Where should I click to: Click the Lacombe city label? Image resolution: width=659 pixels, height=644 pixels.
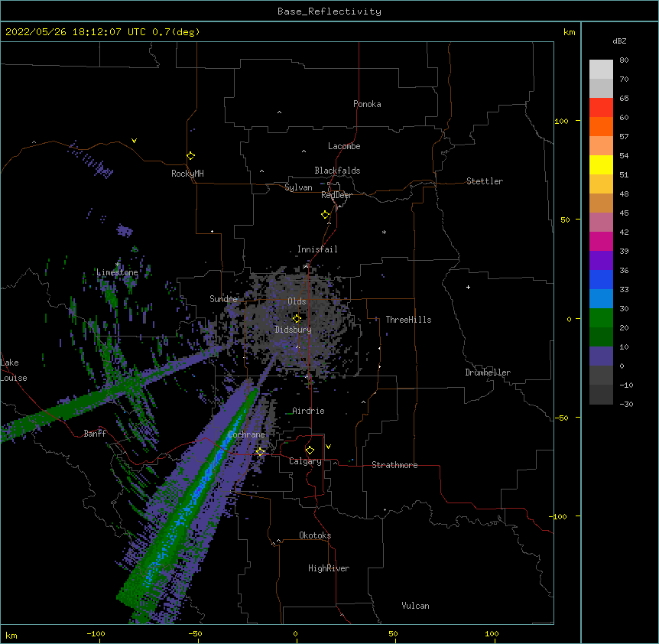point(344,146)
